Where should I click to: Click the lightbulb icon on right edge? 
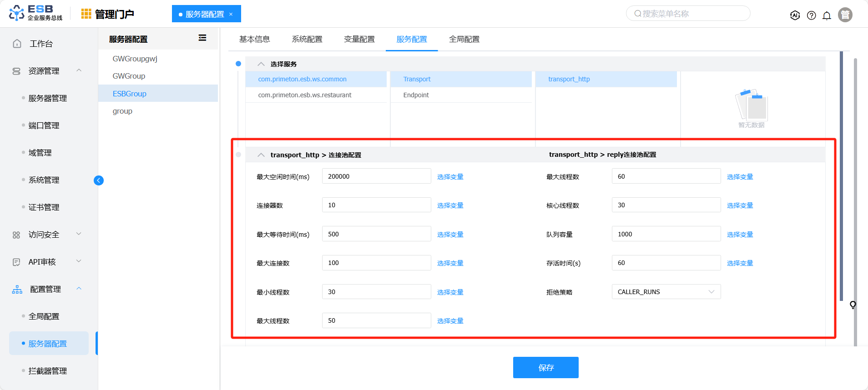(853, 305)
